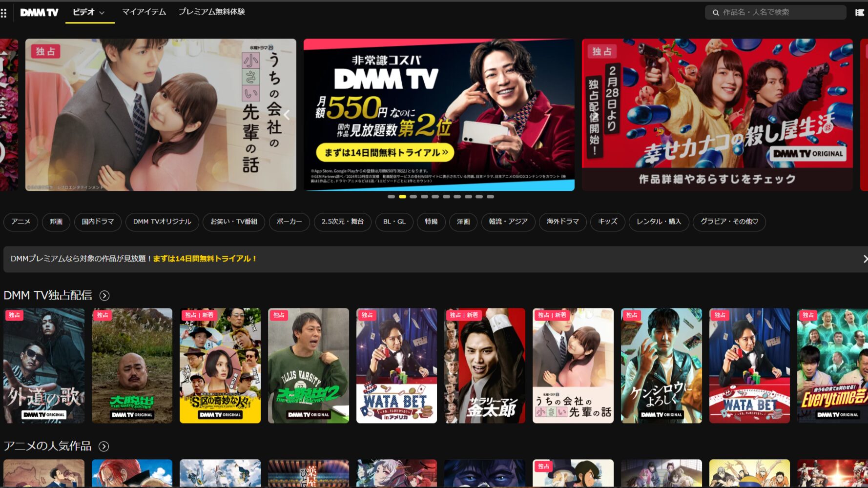Open ケンシロウによろしく poster

[661, 366]
